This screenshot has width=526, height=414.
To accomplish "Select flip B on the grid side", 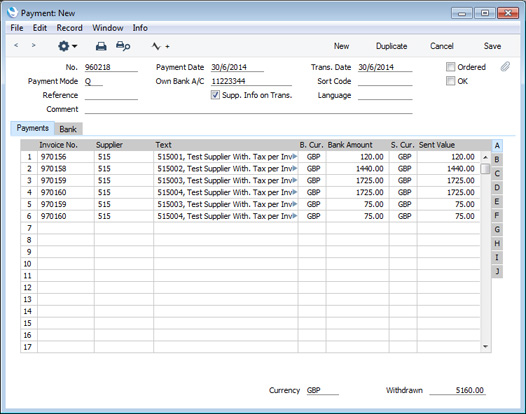I will (x=497, y=160).
